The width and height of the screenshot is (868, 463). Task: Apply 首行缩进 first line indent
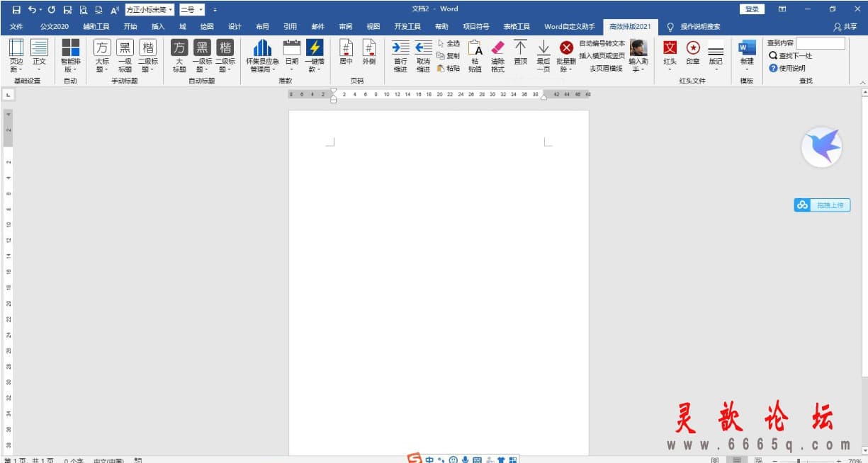(400, 56)
